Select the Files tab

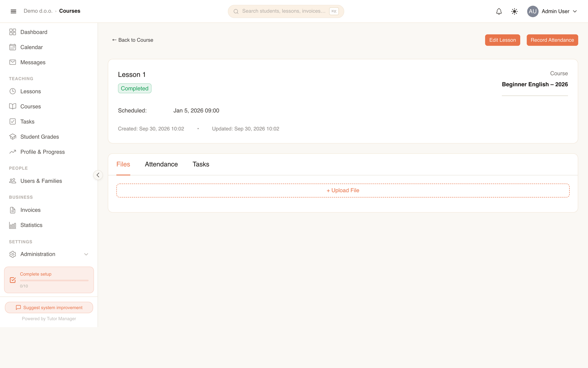[123, 164]
